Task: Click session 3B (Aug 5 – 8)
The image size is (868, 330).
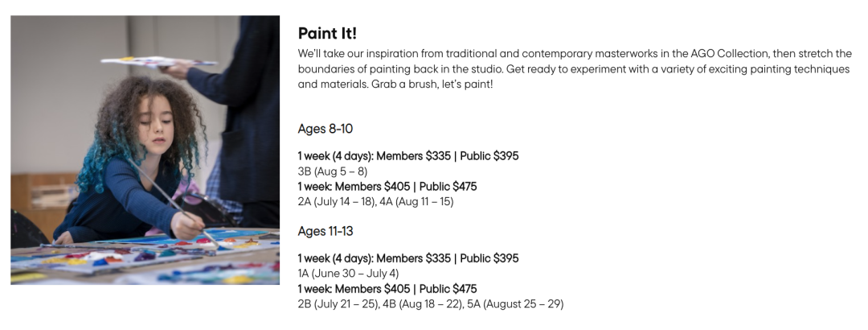Action: 332,171
